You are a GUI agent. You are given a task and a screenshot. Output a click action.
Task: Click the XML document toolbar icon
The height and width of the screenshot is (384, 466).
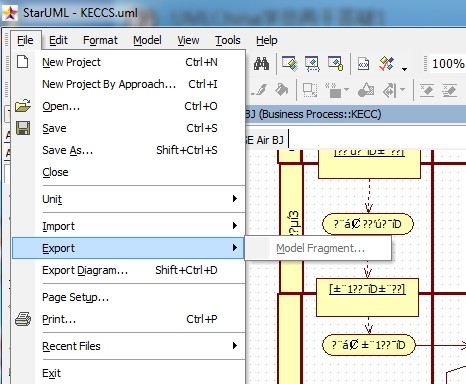point(363,63)
